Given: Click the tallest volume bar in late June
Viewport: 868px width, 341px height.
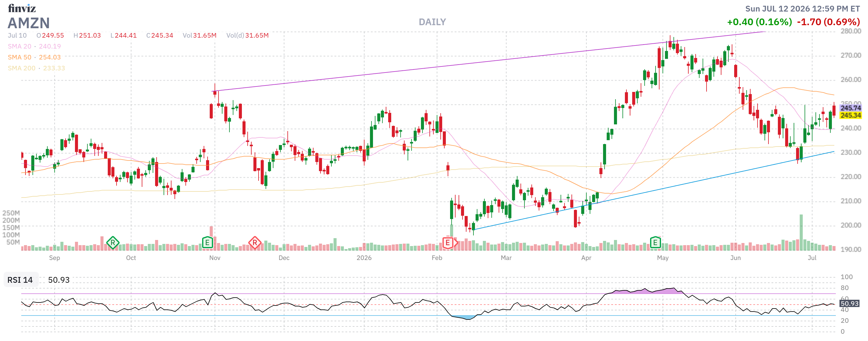Looking at the screenshot, I should point(801,232).
